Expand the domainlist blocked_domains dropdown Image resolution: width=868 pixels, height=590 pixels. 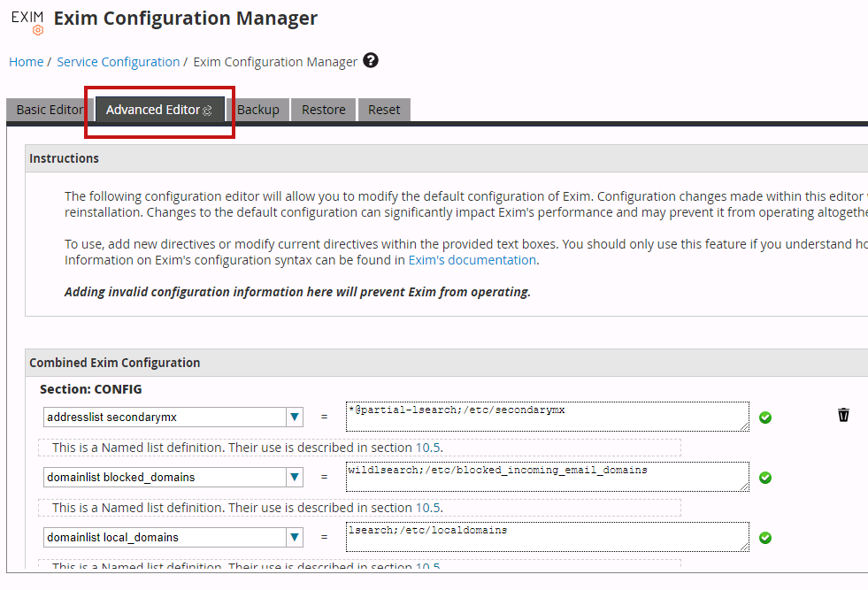295,477
